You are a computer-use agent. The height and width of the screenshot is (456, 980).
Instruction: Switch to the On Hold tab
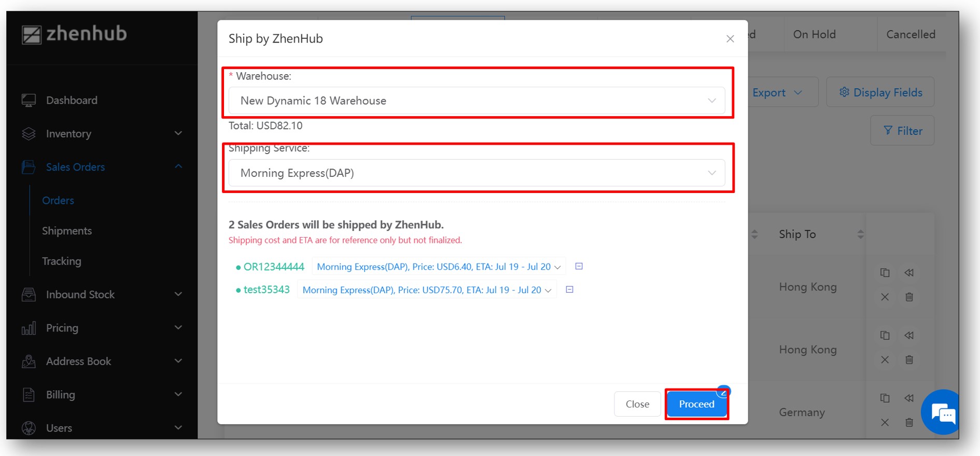814,35
